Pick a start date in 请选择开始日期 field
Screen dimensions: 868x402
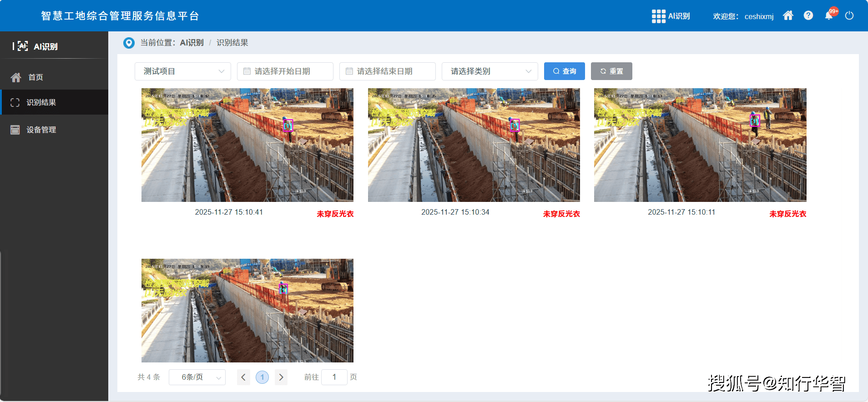click(x=285, y=71)
